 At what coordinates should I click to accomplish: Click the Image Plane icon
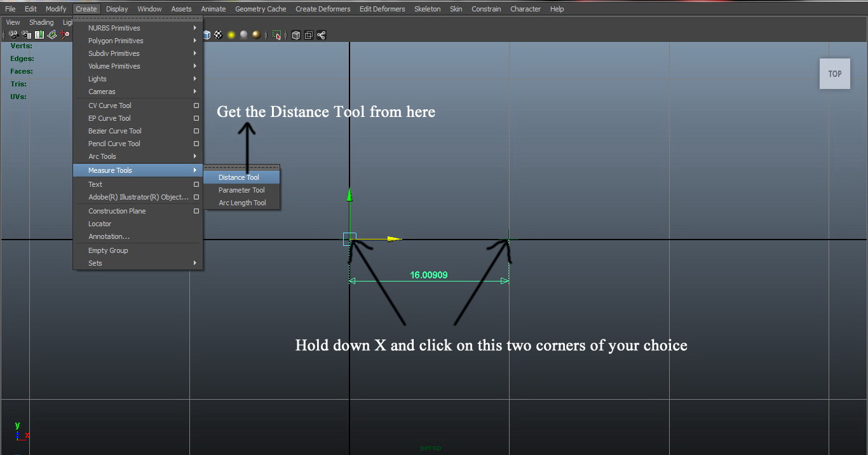click(x=52, y=35)
